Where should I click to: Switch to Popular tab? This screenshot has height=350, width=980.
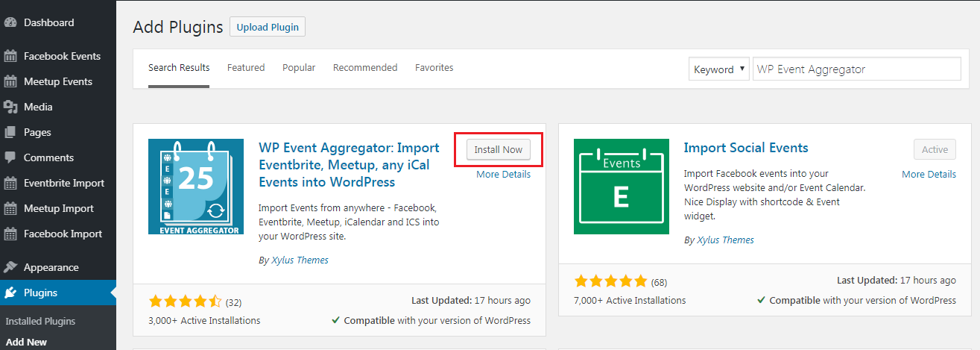[299, 68]
